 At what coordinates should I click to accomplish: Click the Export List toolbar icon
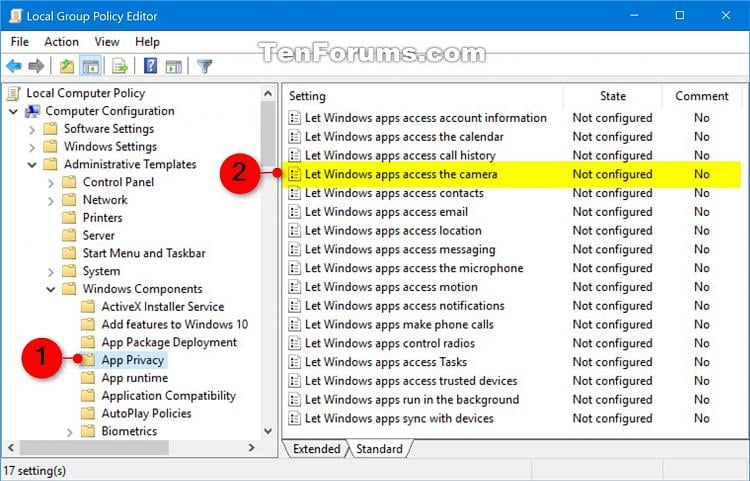click(x=120, y=66)
